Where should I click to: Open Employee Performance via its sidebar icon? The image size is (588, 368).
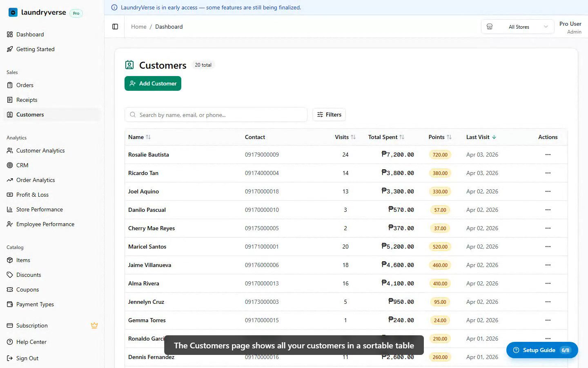[x=10, y=224]
